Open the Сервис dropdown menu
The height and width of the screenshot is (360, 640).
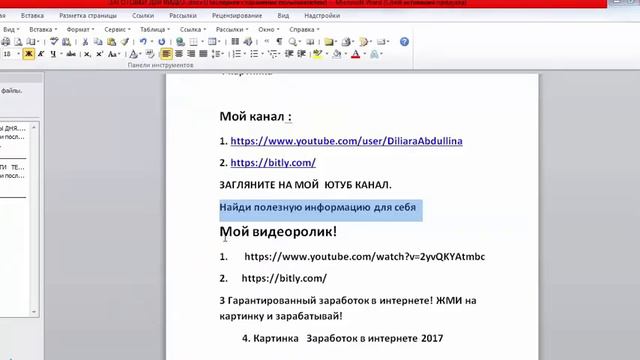tap(117, 29)
